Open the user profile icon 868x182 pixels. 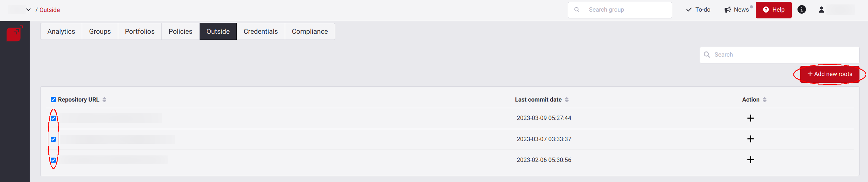[x=821, y=10]
